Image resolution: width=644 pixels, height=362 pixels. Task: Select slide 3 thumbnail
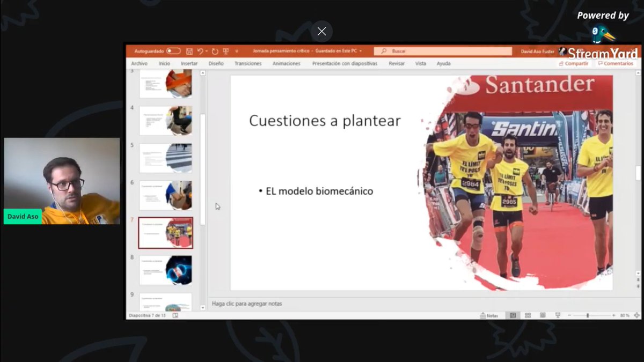click(x=165, y=84)
